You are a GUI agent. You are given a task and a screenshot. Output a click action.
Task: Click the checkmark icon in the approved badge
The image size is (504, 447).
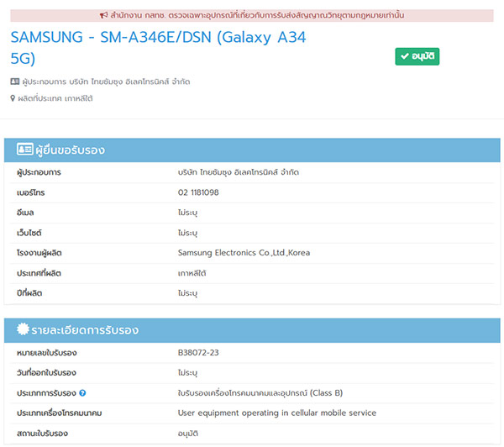coord(405,56)
